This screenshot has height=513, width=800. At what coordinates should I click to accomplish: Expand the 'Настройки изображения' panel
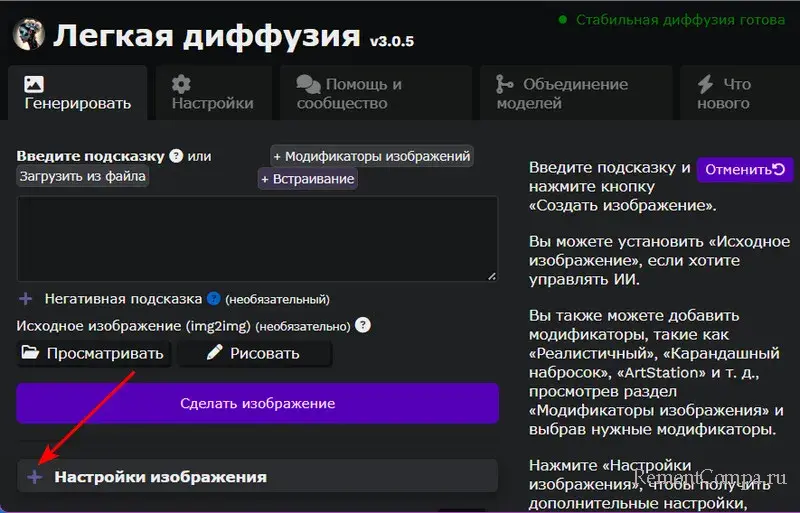pos(35,477)
